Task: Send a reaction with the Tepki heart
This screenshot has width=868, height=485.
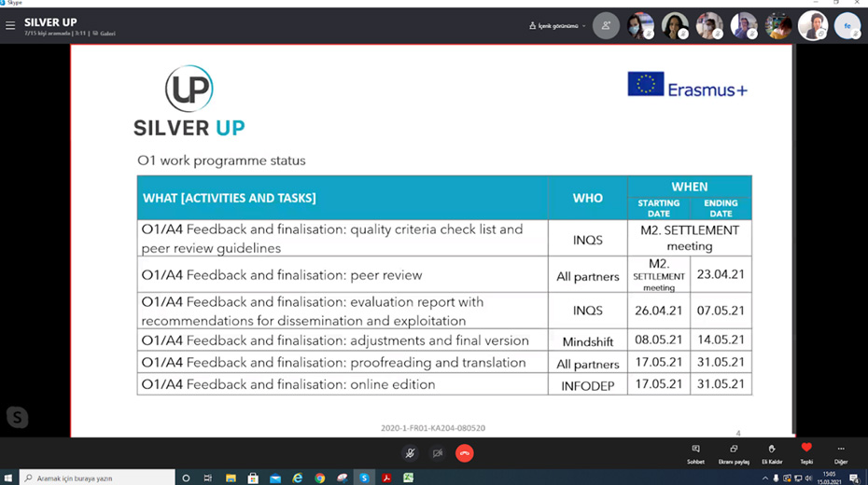Action: [806, 453]
